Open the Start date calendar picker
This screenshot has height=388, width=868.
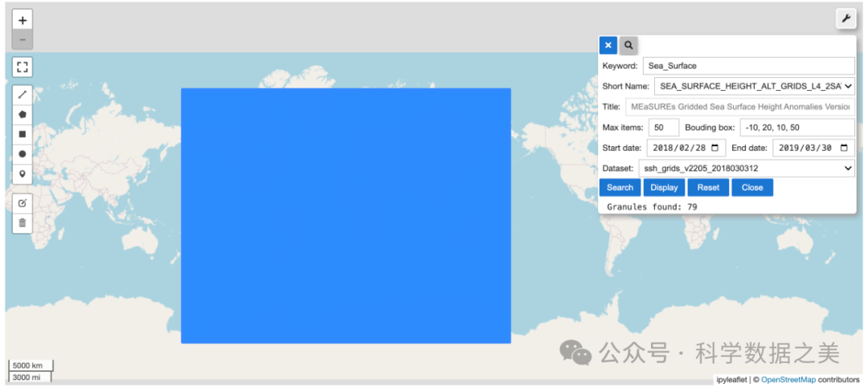(x=715, y=148)
